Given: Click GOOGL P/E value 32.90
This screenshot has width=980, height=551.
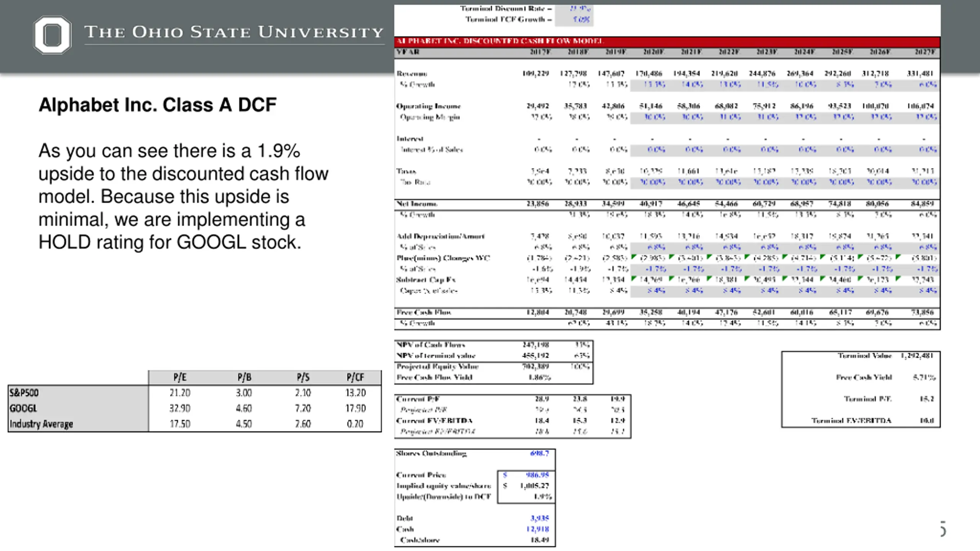Looking at the screenshot, I should coord(180,408).
